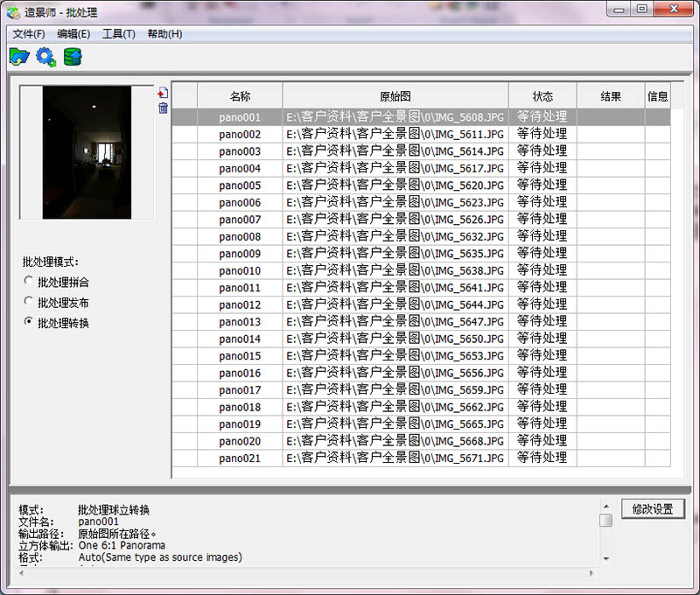Click the IMG_5644.JPG source path cell
Screen dimensions: 700x595
(395, 304)
